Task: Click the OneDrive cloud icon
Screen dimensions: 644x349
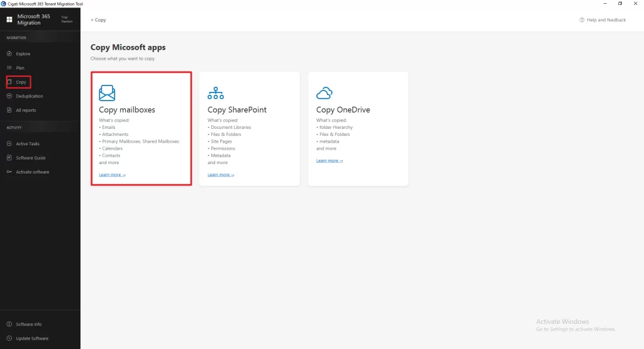Action: [x=324, y=93]
